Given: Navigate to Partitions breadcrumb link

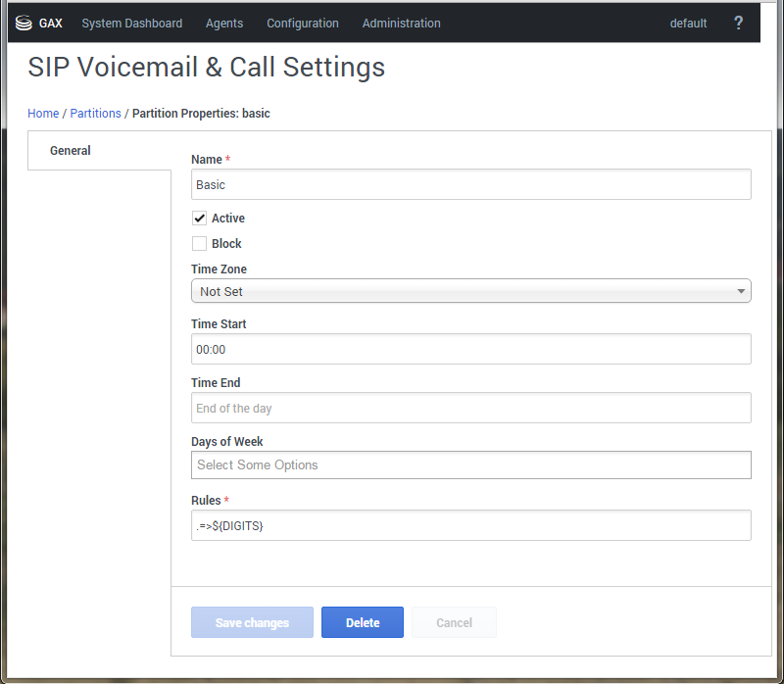Looking at the screenshot, I should tap(96, 114).
